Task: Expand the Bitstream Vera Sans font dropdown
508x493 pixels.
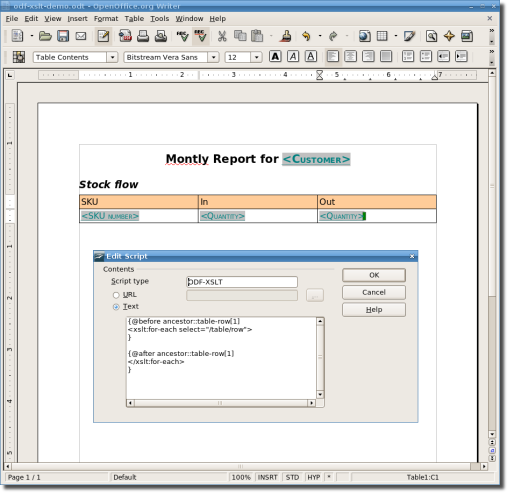Action: pyautogui.click(x=213, y=57)
